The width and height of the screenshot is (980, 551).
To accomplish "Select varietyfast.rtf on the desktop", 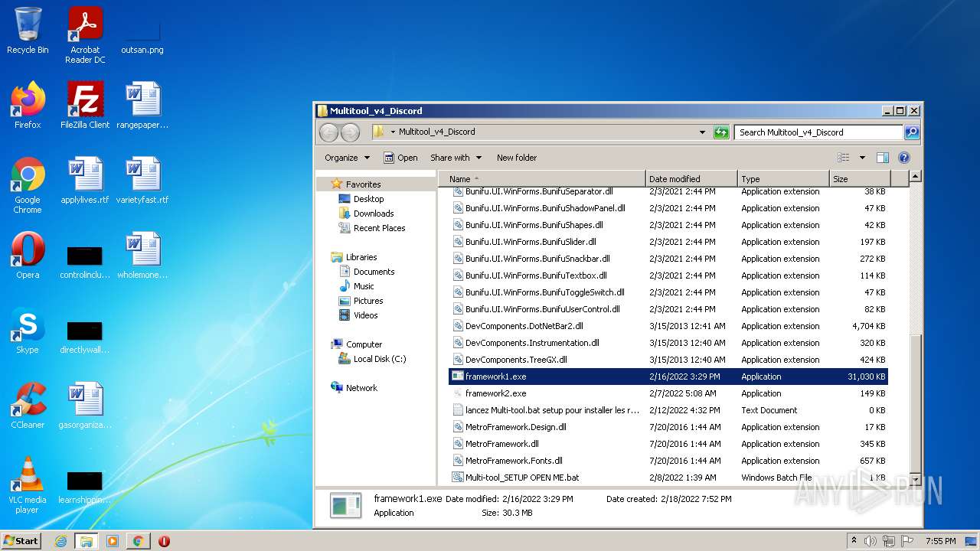I will click(x=142, y=181).
